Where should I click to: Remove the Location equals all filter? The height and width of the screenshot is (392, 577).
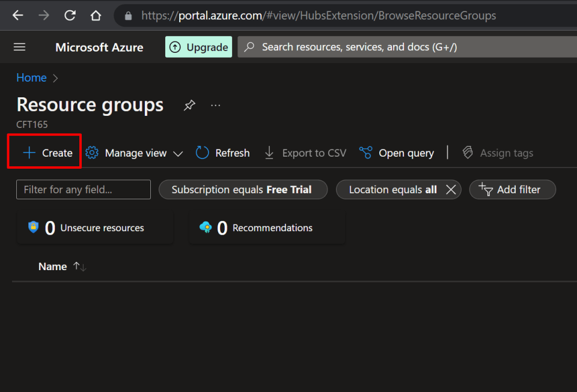(451, 189)
